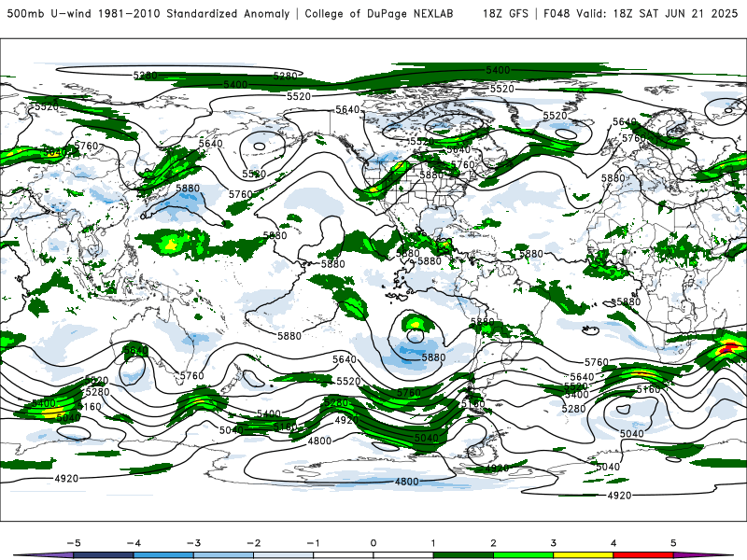Click the '18Z GFS' model run text
747x560 pixels.
[x=505, y=13]
